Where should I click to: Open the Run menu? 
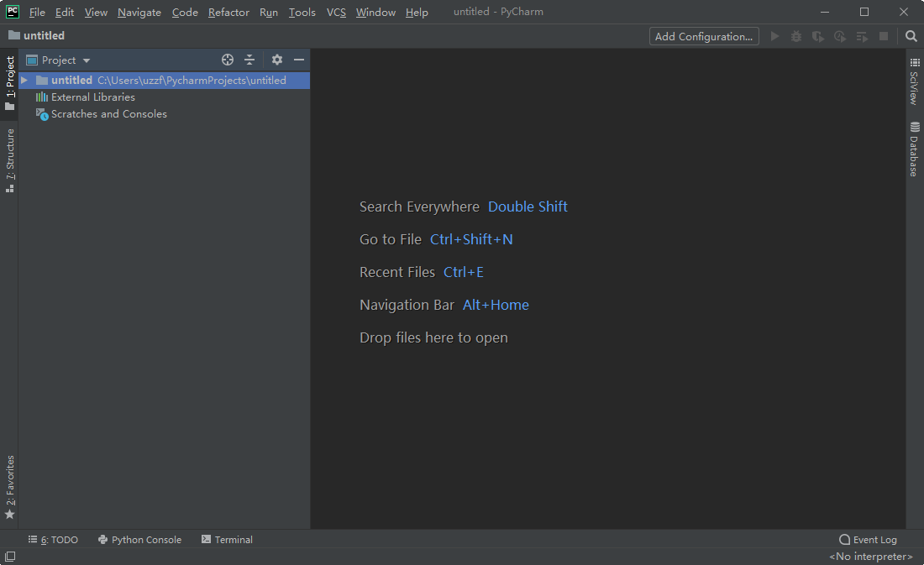tap(269, 13)
